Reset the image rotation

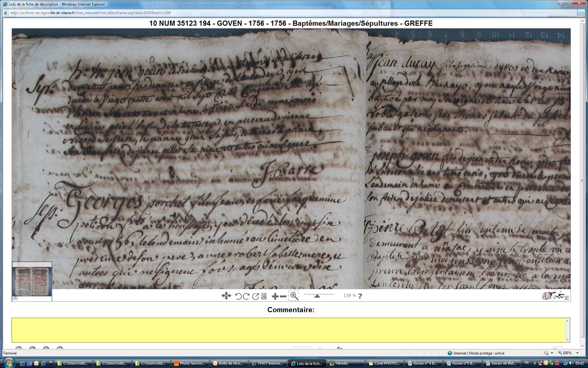[255, 296]
